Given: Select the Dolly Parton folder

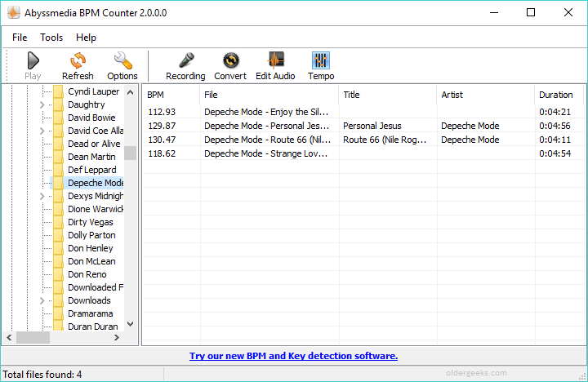Looking at the screenshot, I should click(x=91, y=235).
